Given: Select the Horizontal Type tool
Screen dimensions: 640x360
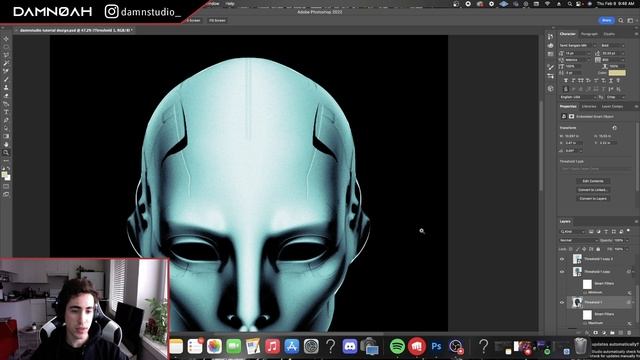Looking at the screenshot, I should 6,112.
